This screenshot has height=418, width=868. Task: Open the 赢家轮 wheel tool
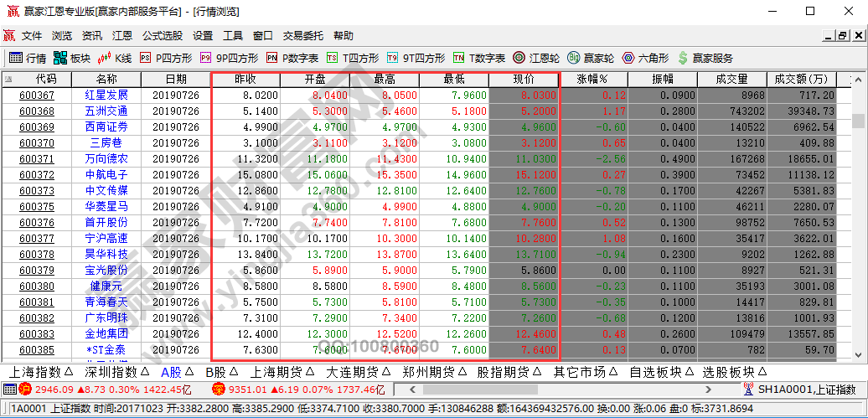591,58
